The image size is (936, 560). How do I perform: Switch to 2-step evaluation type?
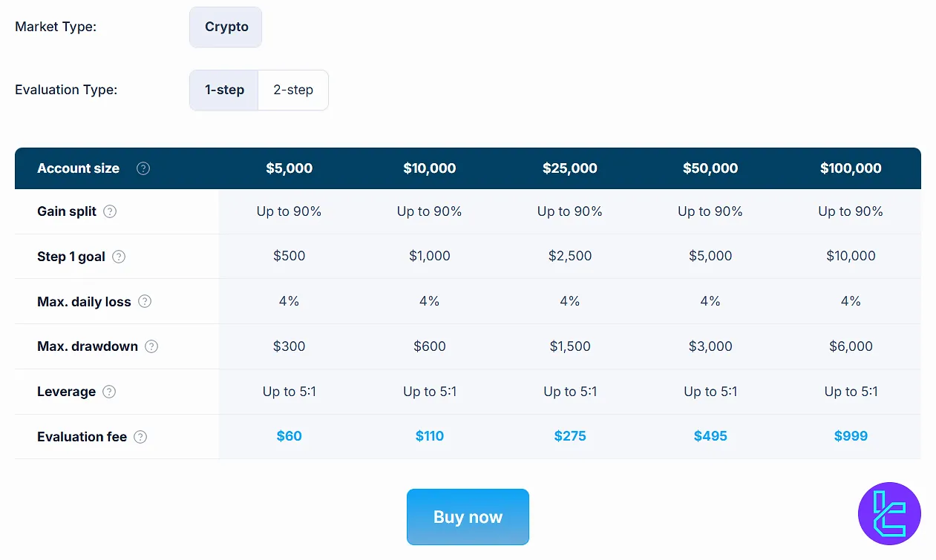tap(293, 90)
